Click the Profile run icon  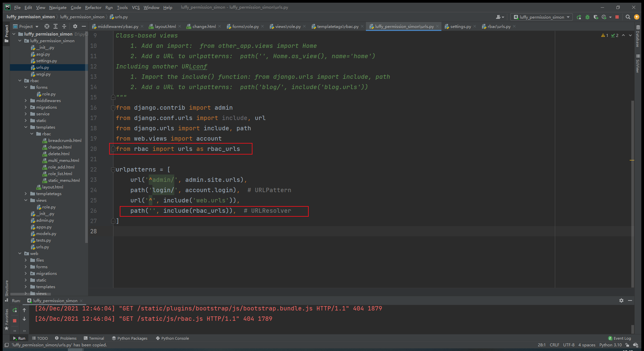click(x=604, y=17)
